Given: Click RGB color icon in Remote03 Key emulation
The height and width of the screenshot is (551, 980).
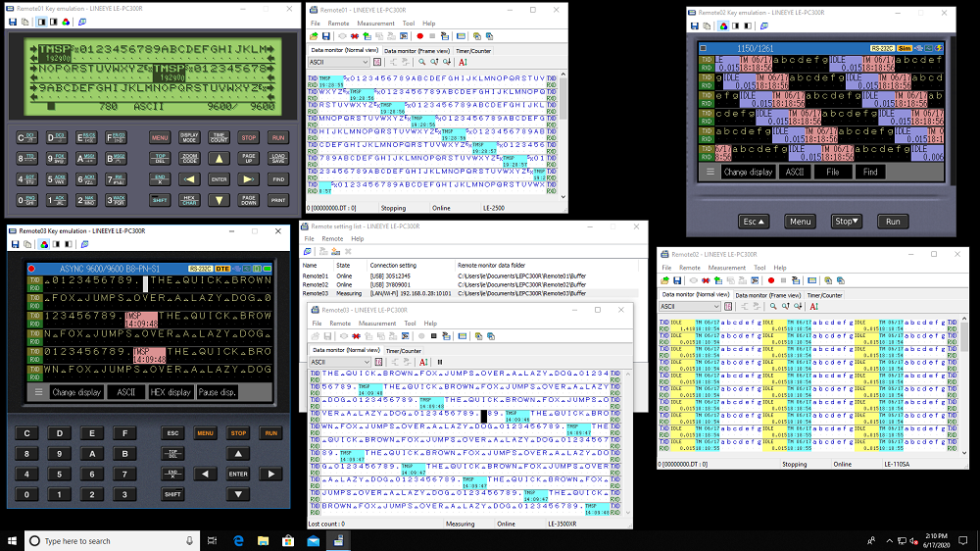Looking at the screenshot, I should coord(44,244).
